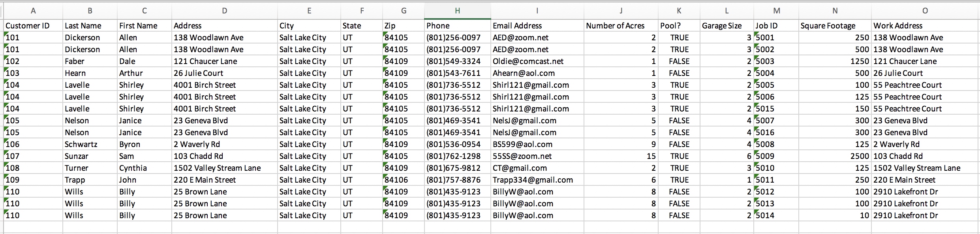Select phone cell '(801)762-1298'

coord(458,156)
